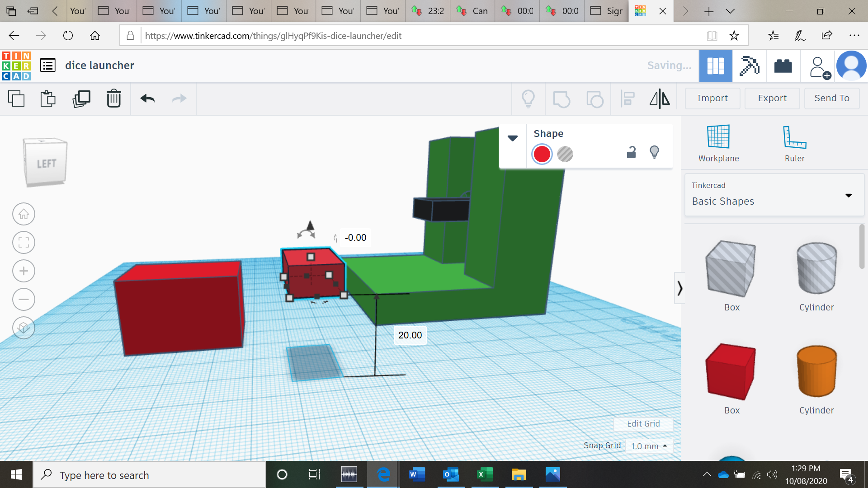Click the Tinkercad logo
This screenshot has width=868, height=488.
point(16,66)
